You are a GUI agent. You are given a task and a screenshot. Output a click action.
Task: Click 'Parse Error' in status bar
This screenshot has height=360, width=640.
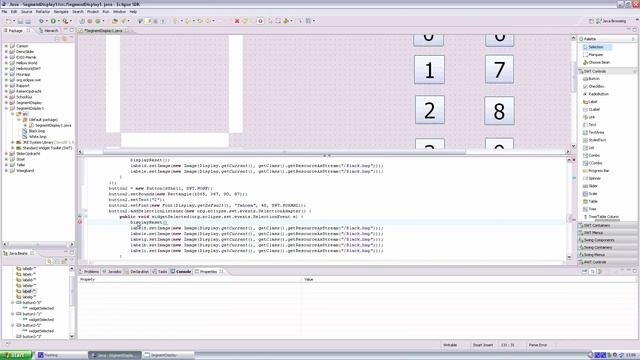pyautogui.click(x=538, y=345)
